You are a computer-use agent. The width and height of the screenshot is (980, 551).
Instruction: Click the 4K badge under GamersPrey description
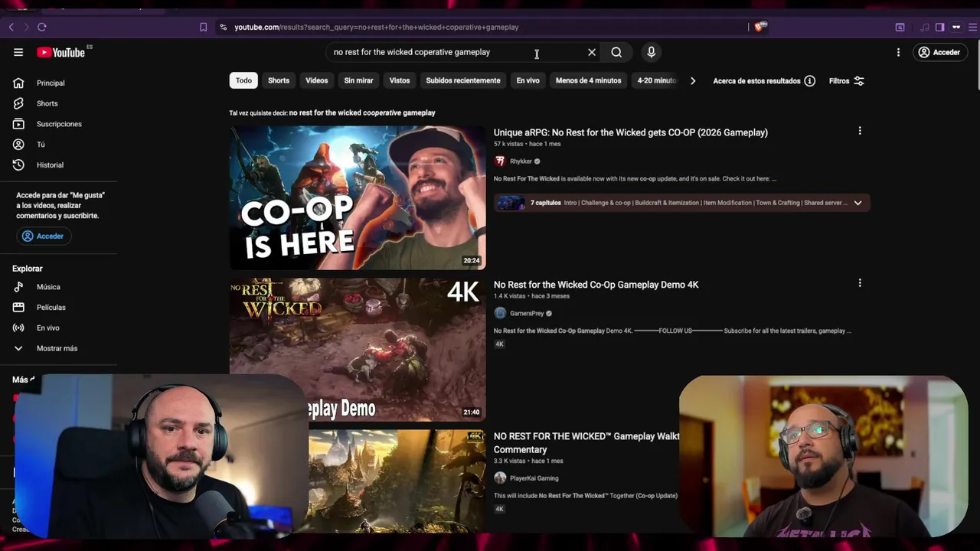tap(499, 344)
